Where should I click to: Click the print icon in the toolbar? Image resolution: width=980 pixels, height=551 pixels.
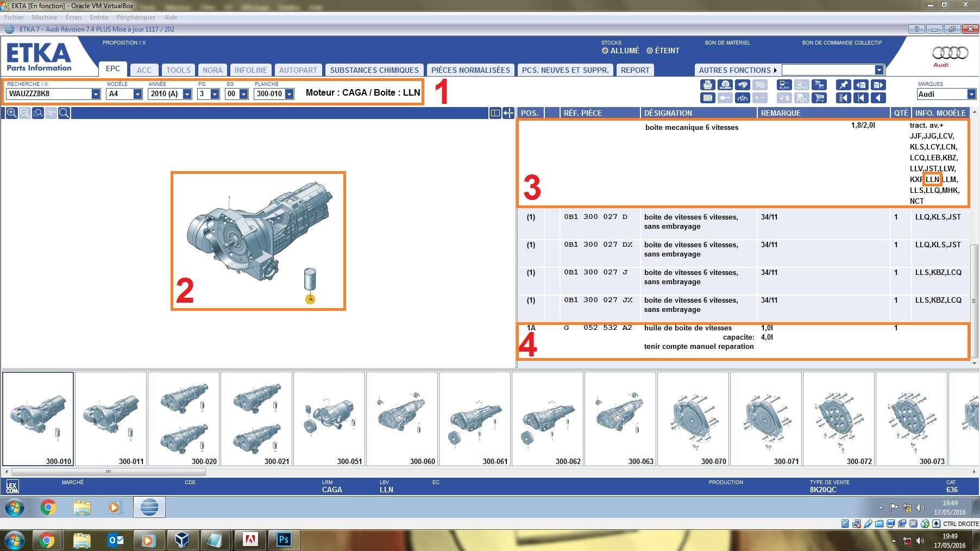707,85
